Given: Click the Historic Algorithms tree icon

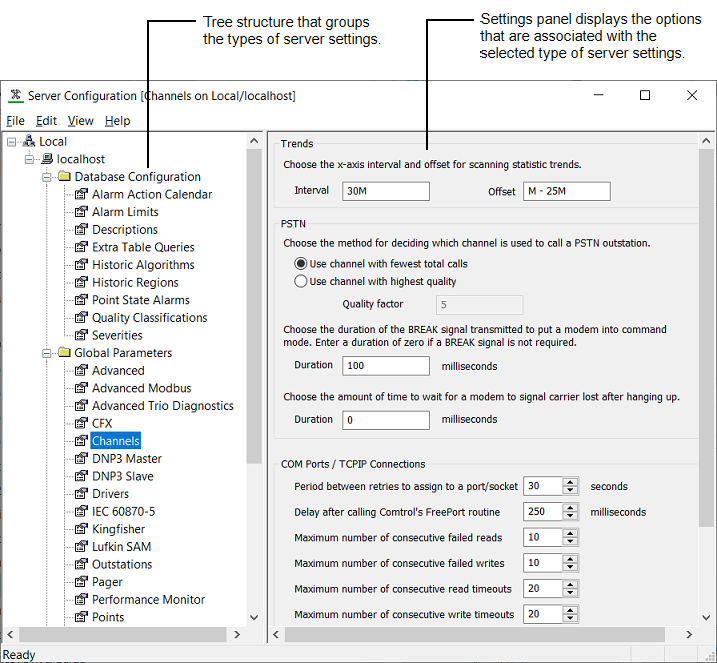Looking at the screenshot, I should pos(82,265).
